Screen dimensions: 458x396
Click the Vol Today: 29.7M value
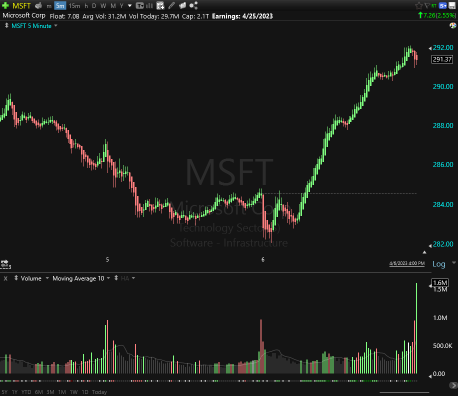coord(154,16)
